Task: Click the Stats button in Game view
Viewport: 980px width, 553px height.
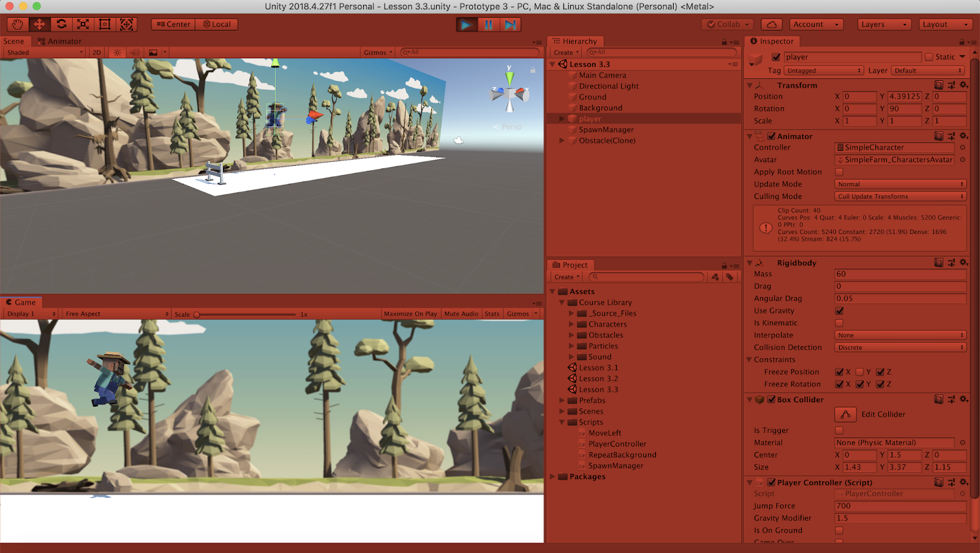Action: (x=492, y=314)
